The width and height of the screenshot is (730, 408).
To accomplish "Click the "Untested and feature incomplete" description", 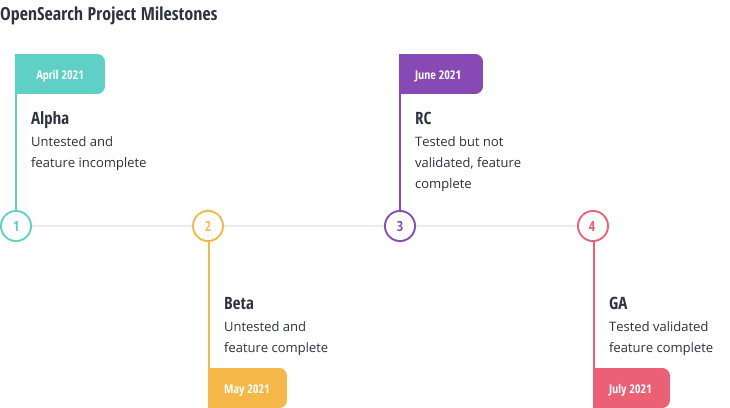I will click(x=88, y=152).
